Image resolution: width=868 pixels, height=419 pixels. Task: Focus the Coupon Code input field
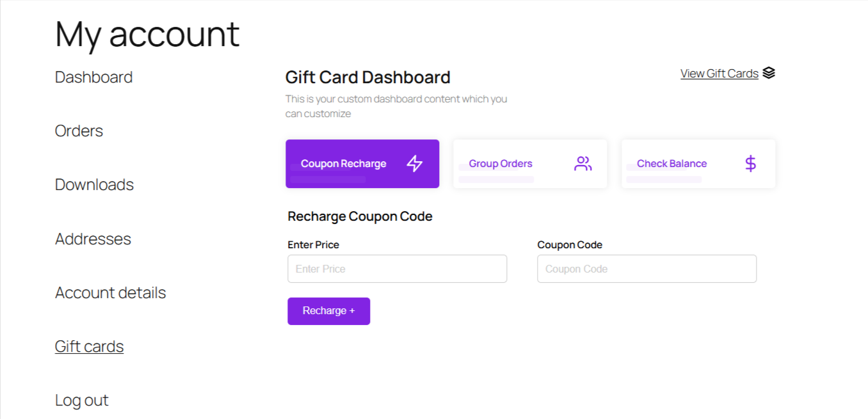pyautogui.click(x=647, y=269)
